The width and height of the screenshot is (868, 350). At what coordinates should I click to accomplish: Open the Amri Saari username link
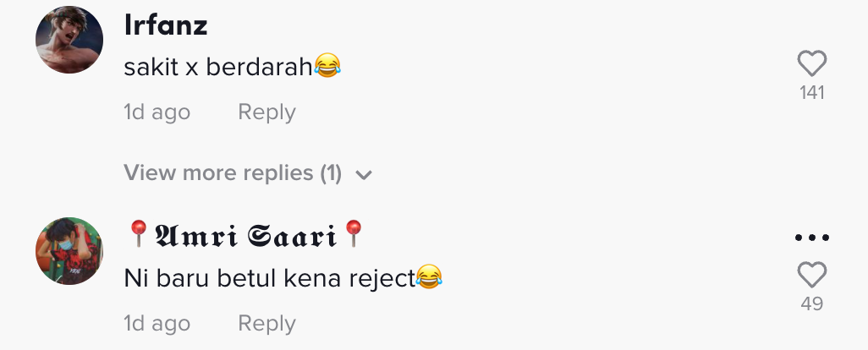pyautogui.click(x=245, y=236)
